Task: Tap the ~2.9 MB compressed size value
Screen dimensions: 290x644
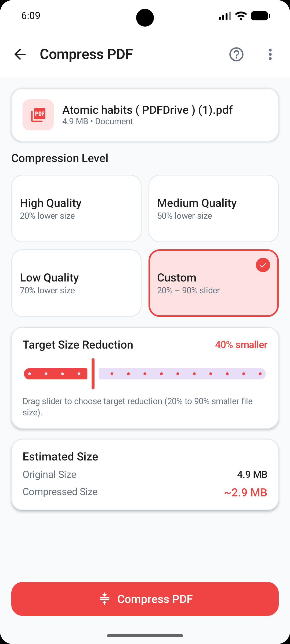Action: 246,492
